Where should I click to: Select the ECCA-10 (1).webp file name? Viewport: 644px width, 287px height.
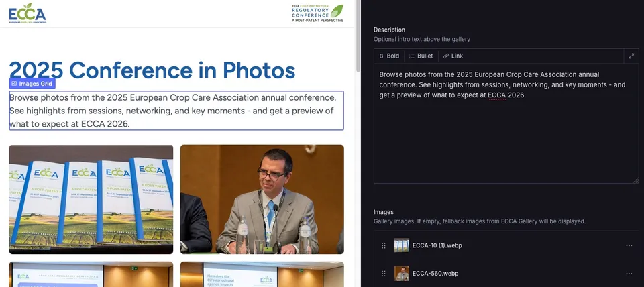(437, 245)
